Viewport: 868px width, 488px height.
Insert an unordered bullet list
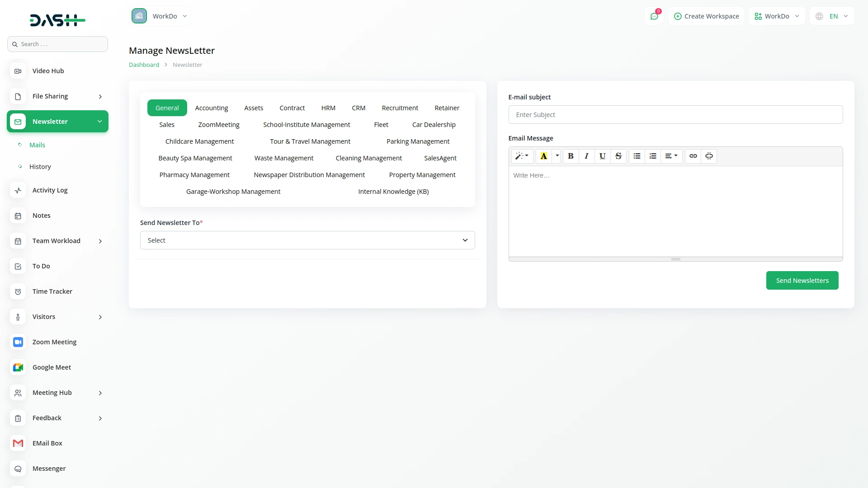click(637, 156)
